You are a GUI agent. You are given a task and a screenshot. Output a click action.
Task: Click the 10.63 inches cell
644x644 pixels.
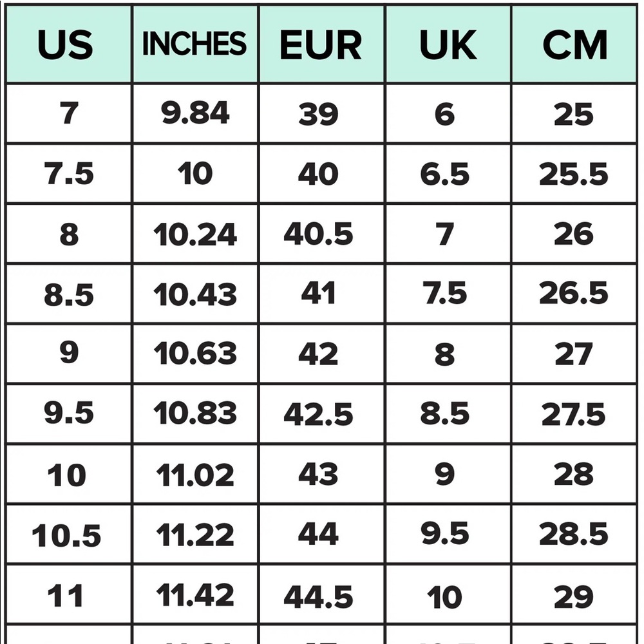[x=194, y=354]
